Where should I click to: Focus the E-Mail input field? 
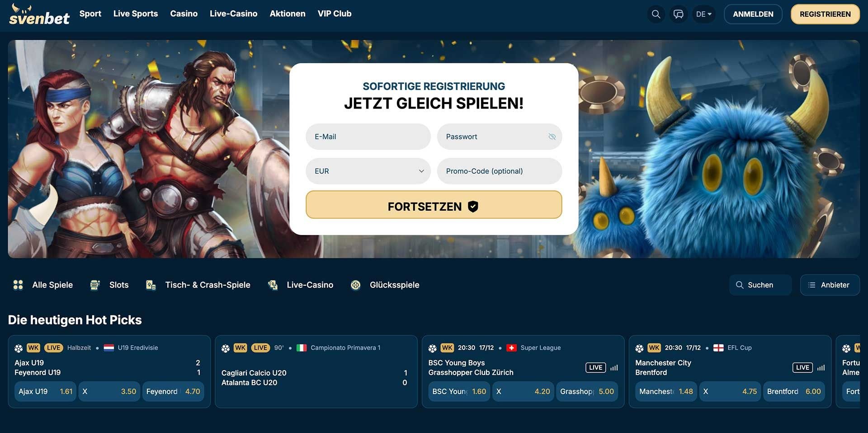[x=368, y=136]
